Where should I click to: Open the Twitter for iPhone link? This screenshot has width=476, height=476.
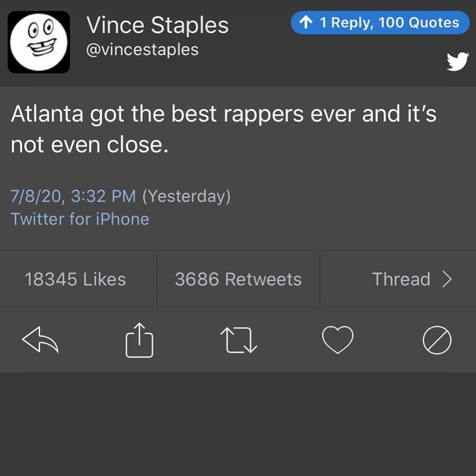click(x=80, y=219)
